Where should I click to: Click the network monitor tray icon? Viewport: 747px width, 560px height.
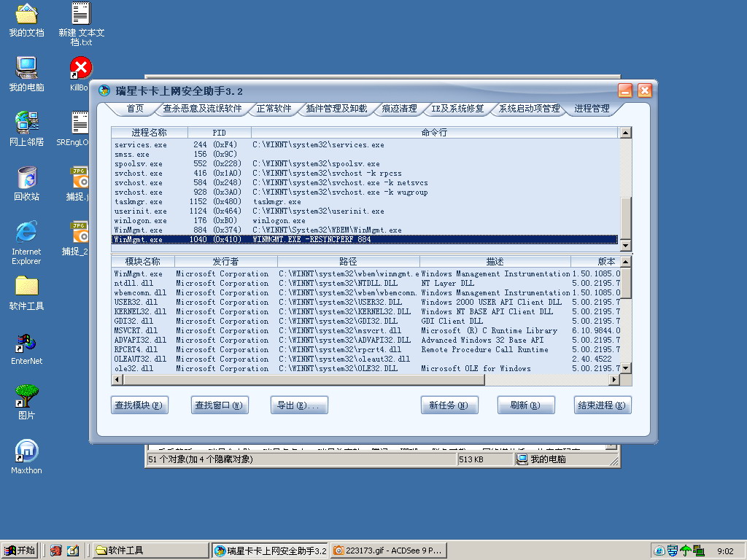click(672, 551)
